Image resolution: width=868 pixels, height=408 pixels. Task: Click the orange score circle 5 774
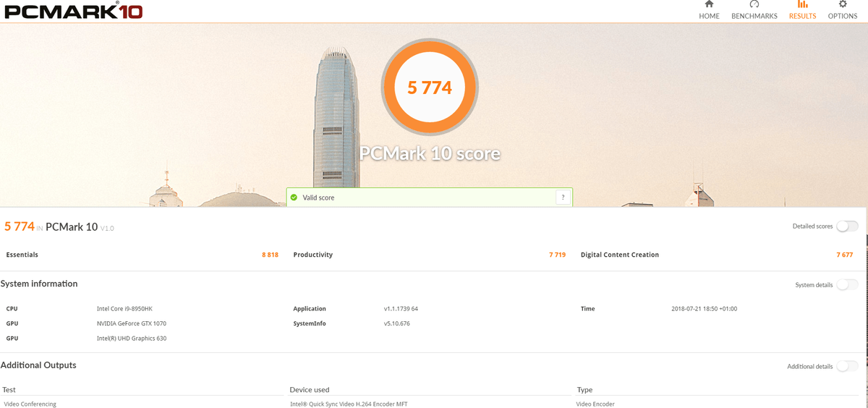pyautogui.click(x=430, y=88)
